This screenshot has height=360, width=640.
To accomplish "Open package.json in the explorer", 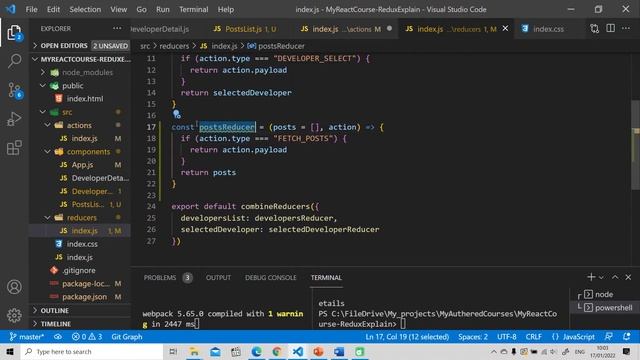I will coord(80,297).
